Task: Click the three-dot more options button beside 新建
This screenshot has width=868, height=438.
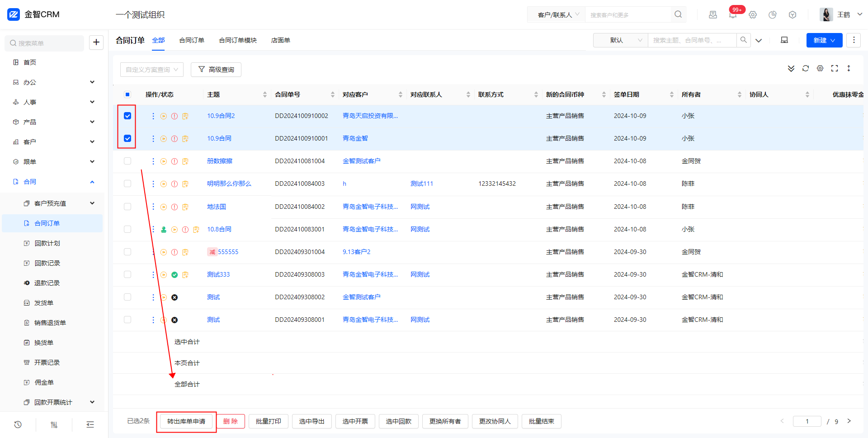Action: [854, 40]
